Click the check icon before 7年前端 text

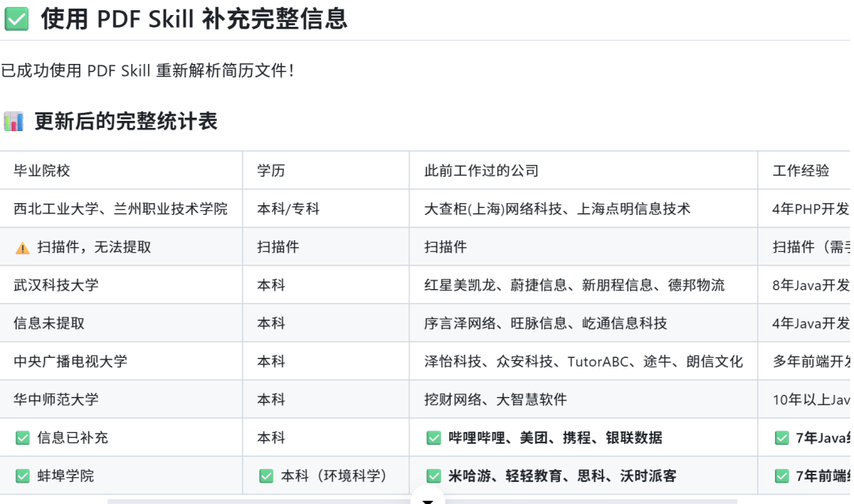point(781,476)
